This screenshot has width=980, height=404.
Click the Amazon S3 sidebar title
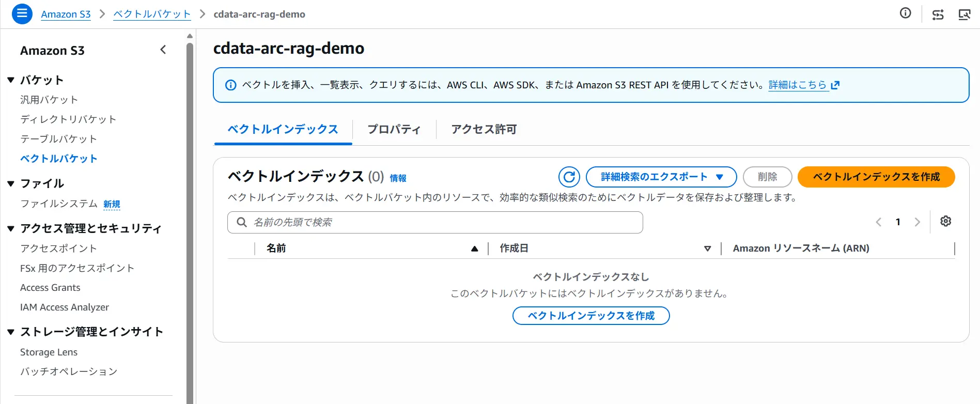(x=52, y=51)
